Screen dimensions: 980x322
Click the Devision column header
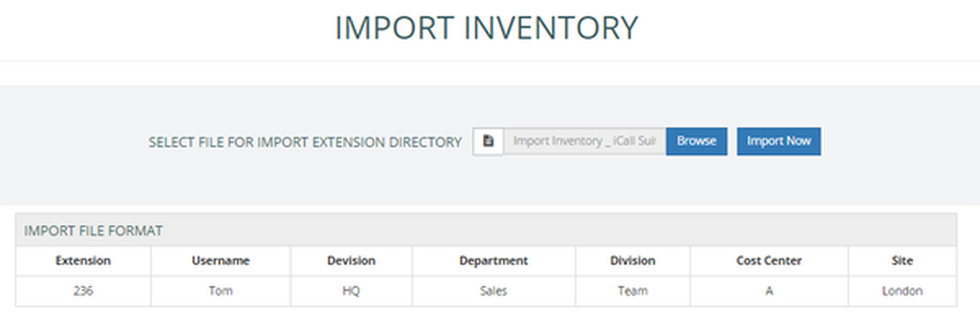pyautogui.click(x=351, y=261)
